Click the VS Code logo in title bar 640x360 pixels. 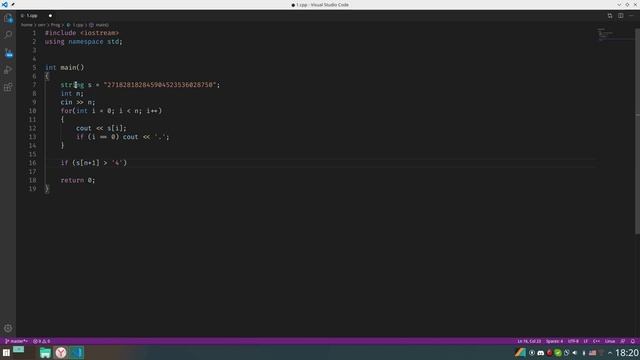coord(4,4)
